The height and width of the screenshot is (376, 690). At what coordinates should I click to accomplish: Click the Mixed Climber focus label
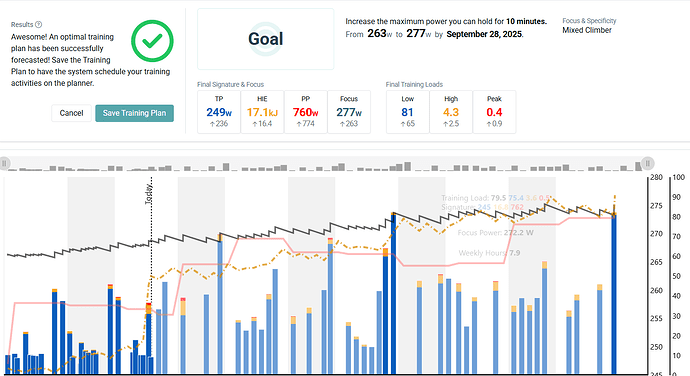587,30
